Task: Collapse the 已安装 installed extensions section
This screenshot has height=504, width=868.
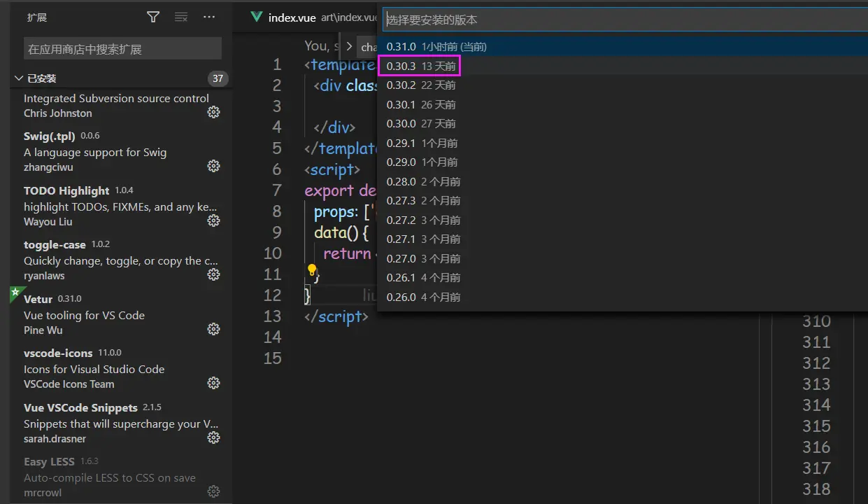Action: point(18,78)
